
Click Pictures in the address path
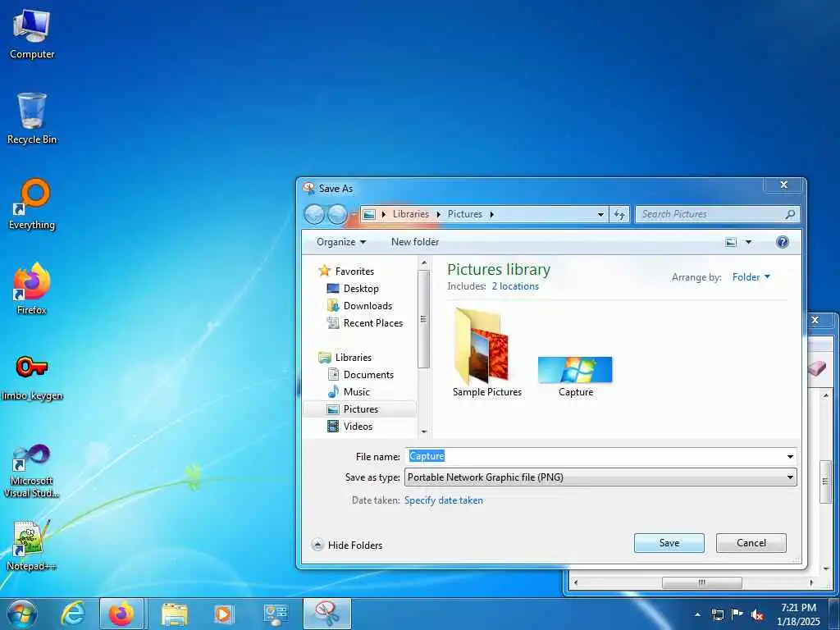click(465, 214)
